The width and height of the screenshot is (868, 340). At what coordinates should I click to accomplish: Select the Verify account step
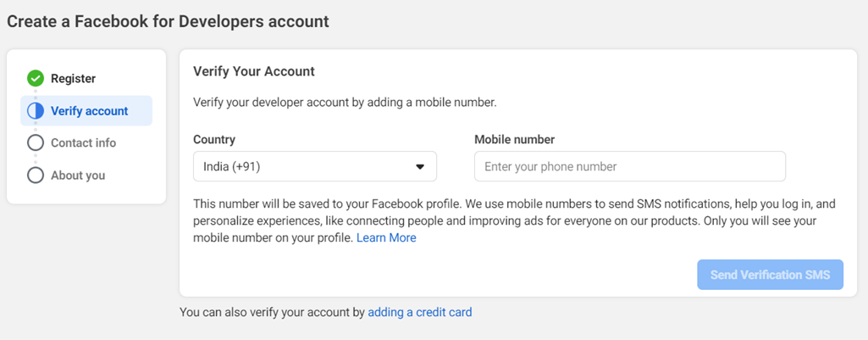(89, 111)
